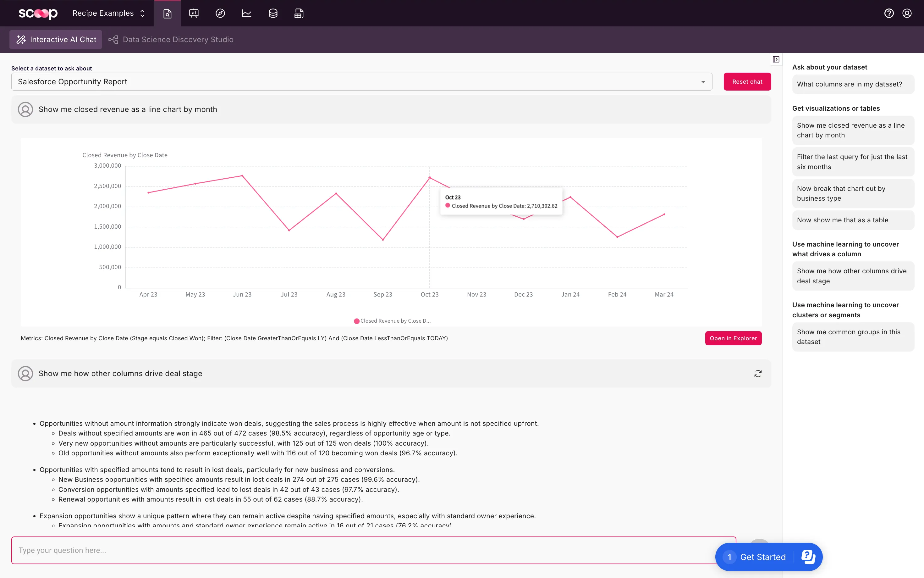This screenshot has width=924, height=578.
Task: Click the help question mark icon
Action: coord(889,14)
